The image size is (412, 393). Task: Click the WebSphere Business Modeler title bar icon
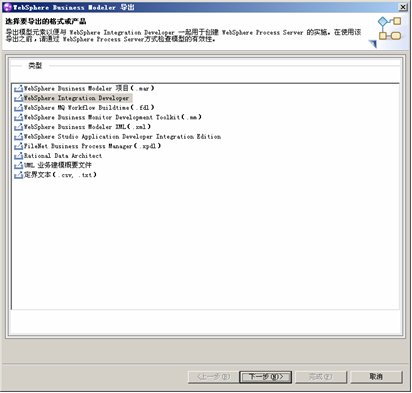7,7
